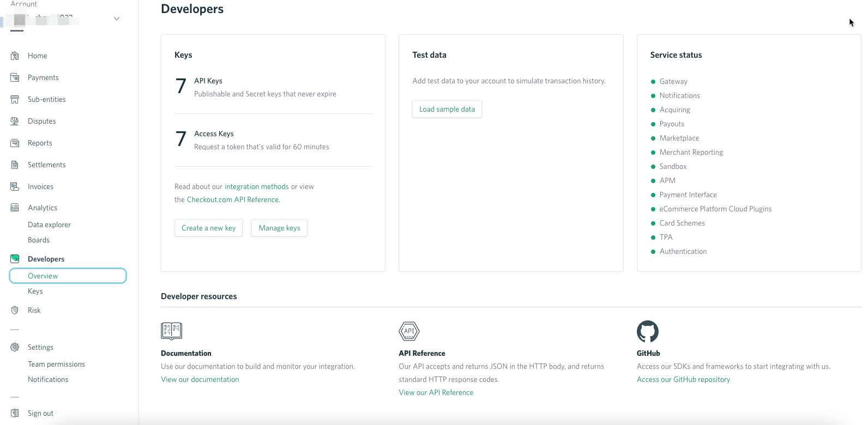This screenshot has width=868, height=425.
Task: Click the Risk shield icon
Action: click(x=15, y=310)
